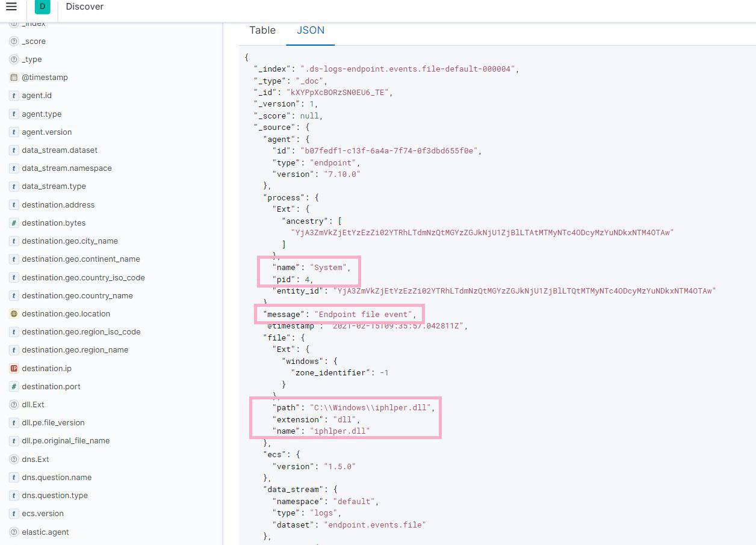Viewport: 756px width, 545px height.
Task: Open the Kibana navigation hamburger menu
Action: (12, 7)
